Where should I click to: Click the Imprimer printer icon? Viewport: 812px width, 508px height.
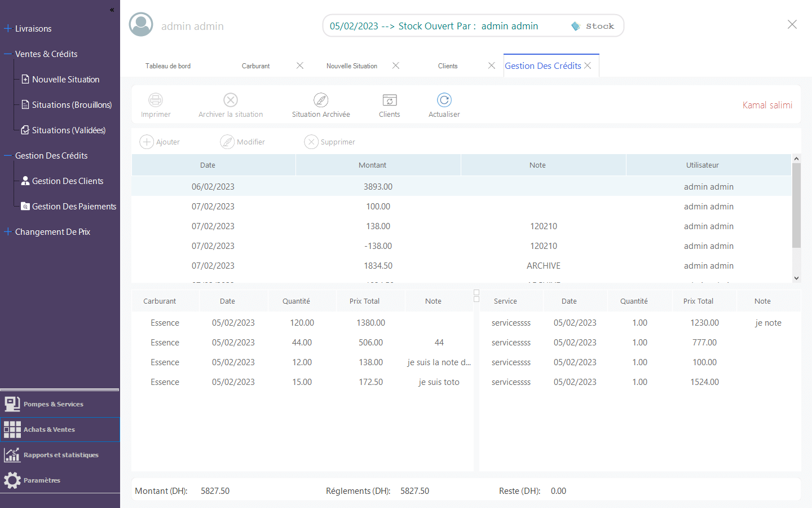click(x=156, y=100)
